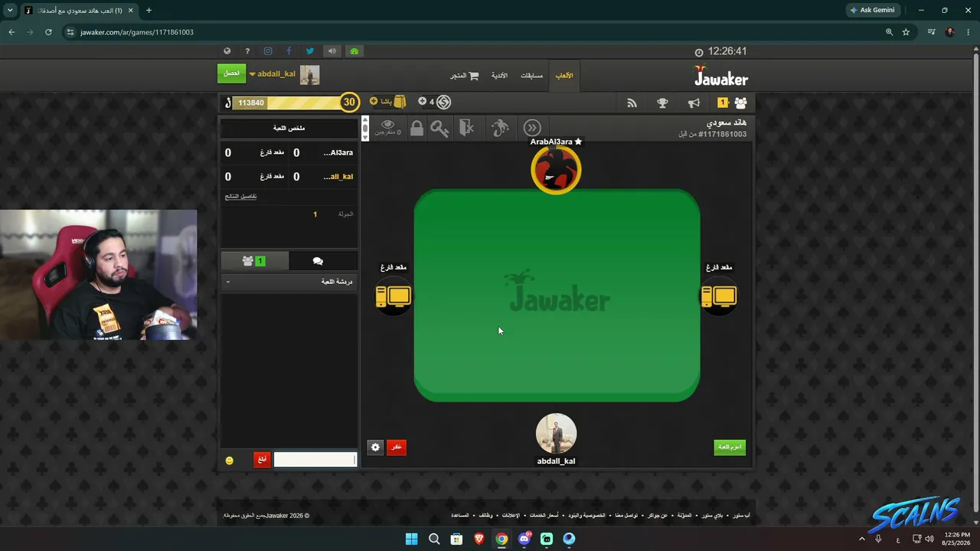Open the megaphone announcements icon
This screenshot has width=980, height=551.
tap(694, 103)
